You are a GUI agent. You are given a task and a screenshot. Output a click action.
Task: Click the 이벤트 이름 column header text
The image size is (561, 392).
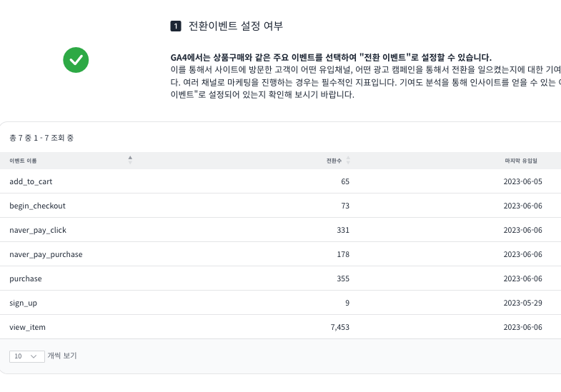coord(23,161)
